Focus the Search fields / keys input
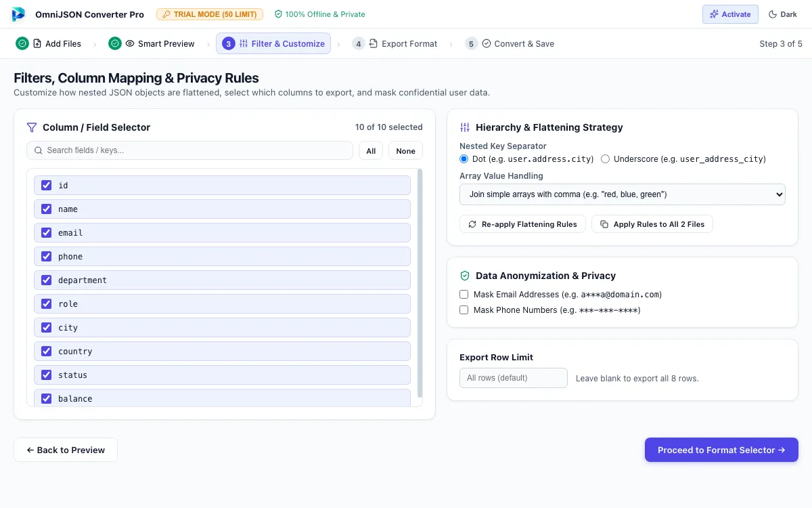812x508 pixels. 189,150
